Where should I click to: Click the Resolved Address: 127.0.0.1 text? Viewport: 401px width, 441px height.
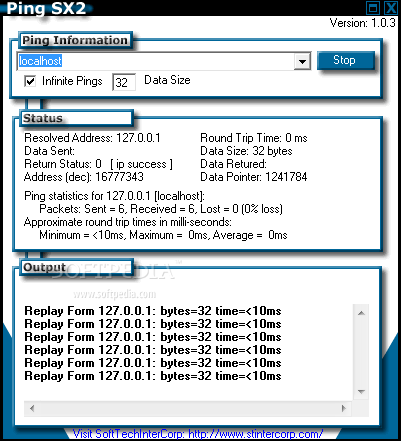(x=92, y=138)
